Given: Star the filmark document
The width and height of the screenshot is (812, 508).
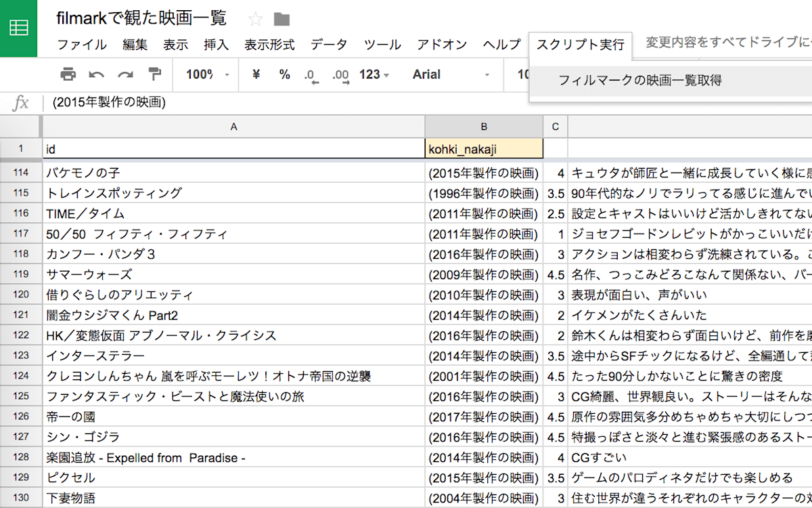Looking at the screenshot, I should (x=255, y=19).
